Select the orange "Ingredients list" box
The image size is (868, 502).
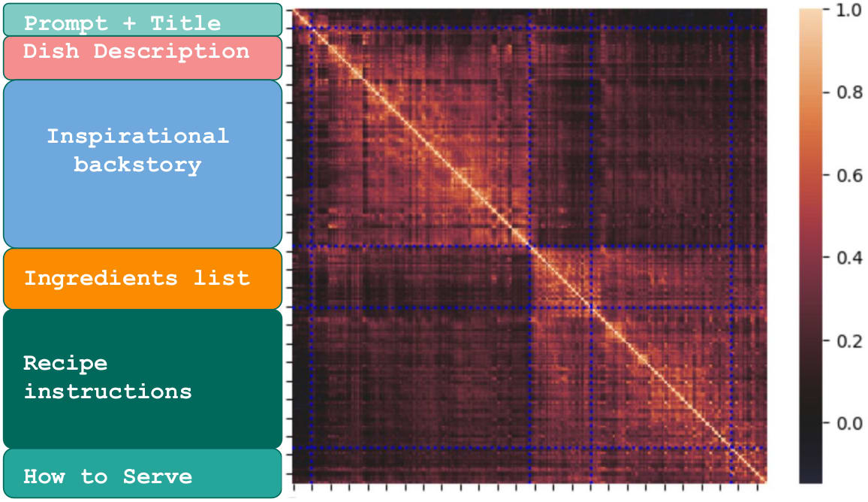tap(143, 279)
